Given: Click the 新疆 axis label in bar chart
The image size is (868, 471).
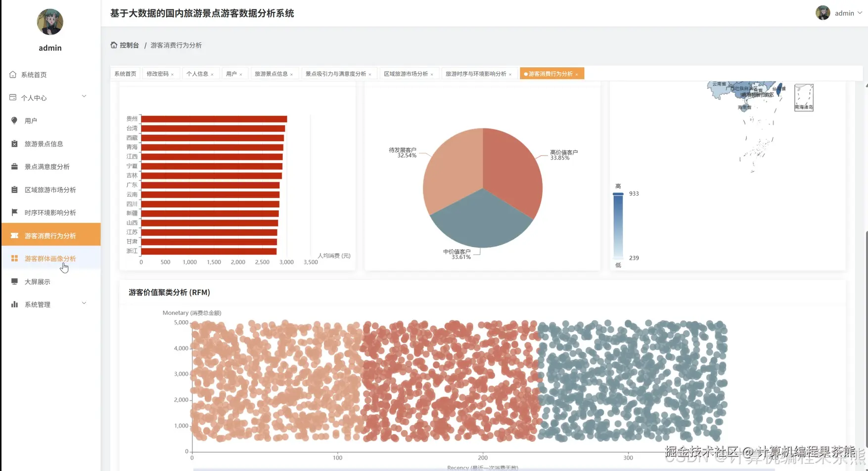Looking at the screenshot, I should 132,213.
